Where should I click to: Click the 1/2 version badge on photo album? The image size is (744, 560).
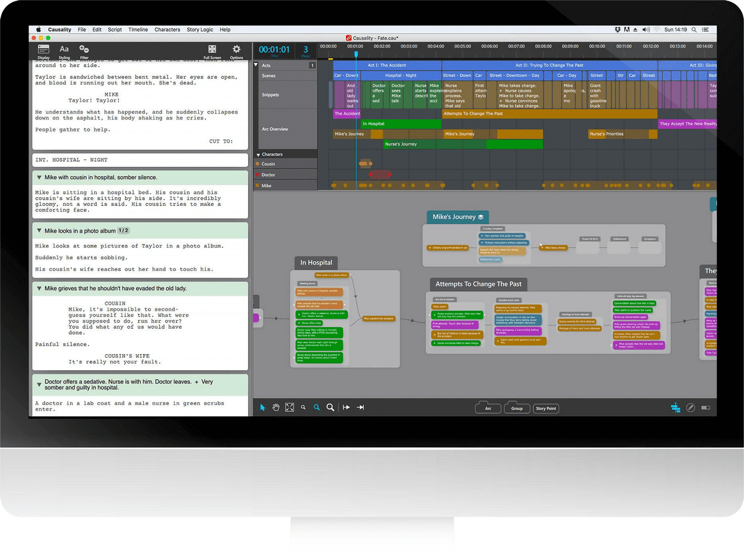pyautogui.click(x=123, y=231)
